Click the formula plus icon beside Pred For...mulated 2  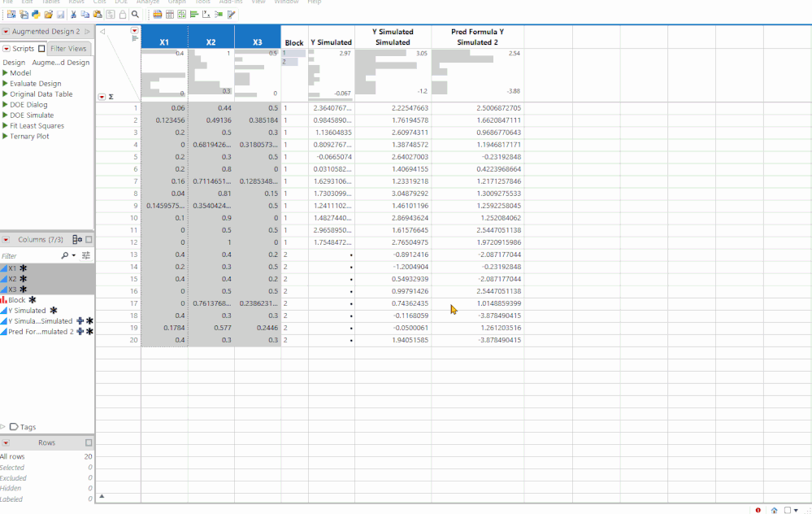pyautogui.click(x=80, y=332)
